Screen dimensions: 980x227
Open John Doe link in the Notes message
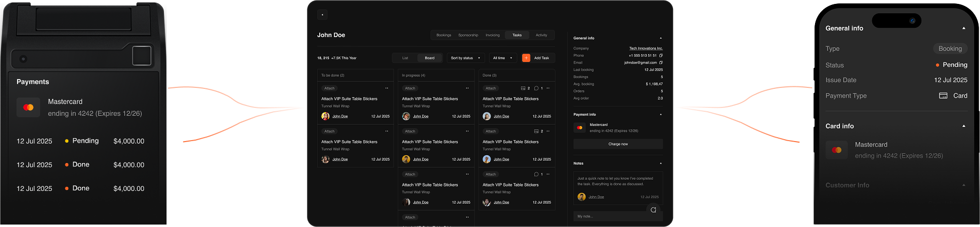pos(596,197)
